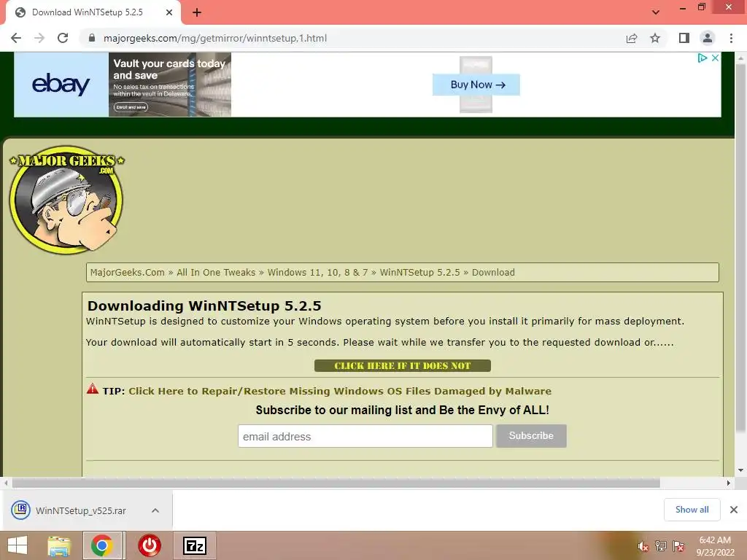Click the horizontal page scrollbar

tap(336, 483)
